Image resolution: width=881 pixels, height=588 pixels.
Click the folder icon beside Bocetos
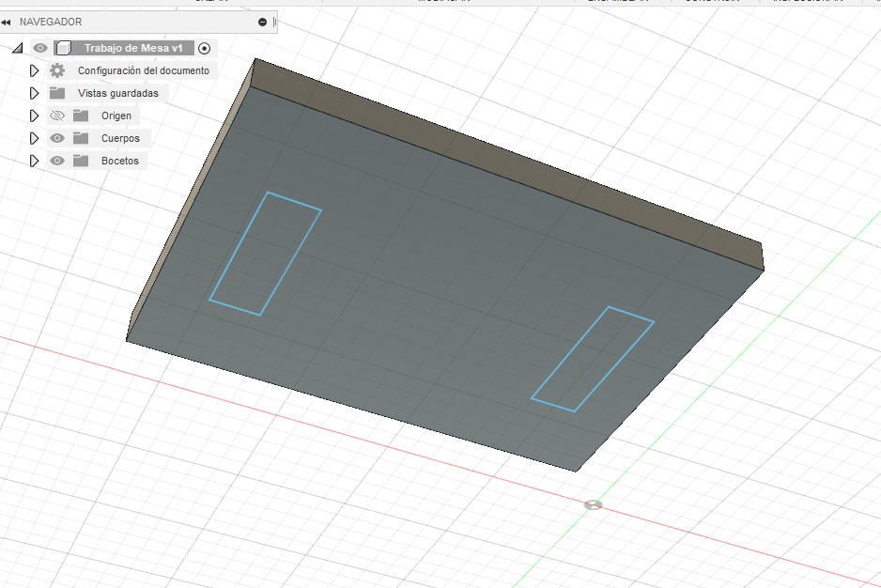tap(81, 161)
